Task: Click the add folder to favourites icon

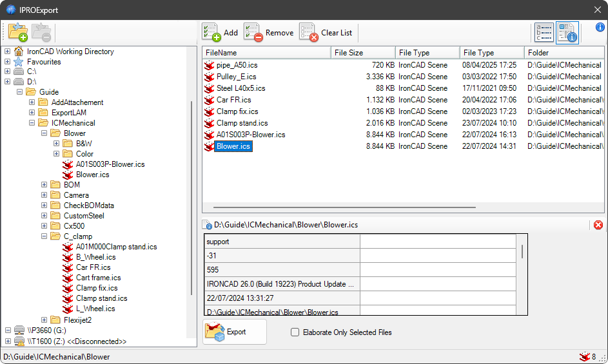Action: [17, 32]
